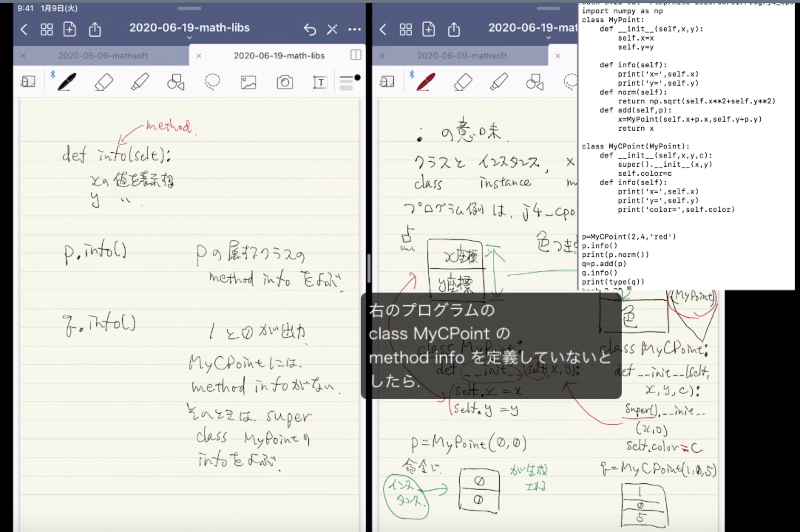Tap the red handwritten 'method' annotation
Viewport: 800px width, 532px height.
tap(169, 126)
